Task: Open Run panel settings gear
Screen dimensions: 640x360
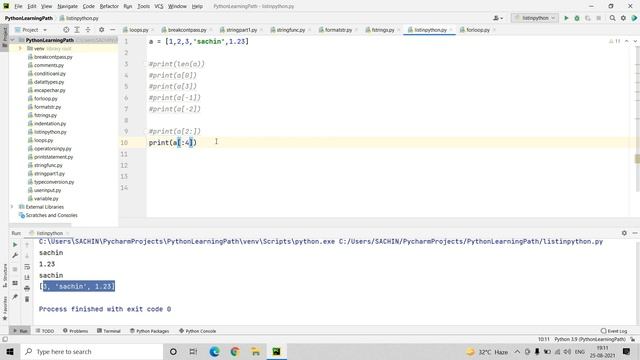Action: (624, 233)
